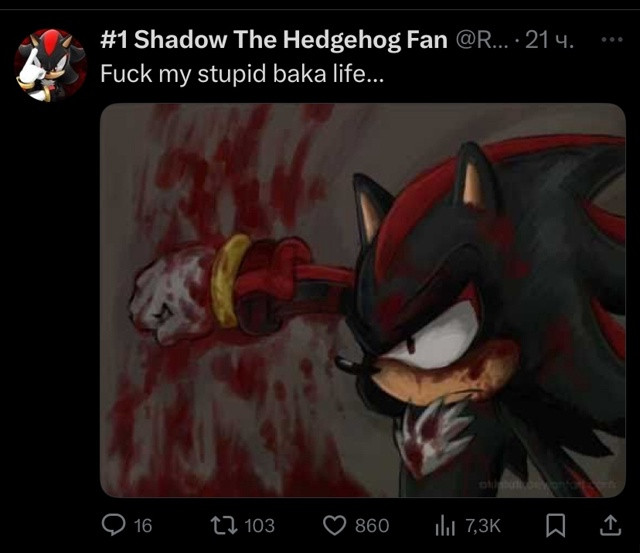This screenshot has width=640, height=553.
Task: Click the 7,3K views count
Action: pyautogui.click(x=483, y=526)
